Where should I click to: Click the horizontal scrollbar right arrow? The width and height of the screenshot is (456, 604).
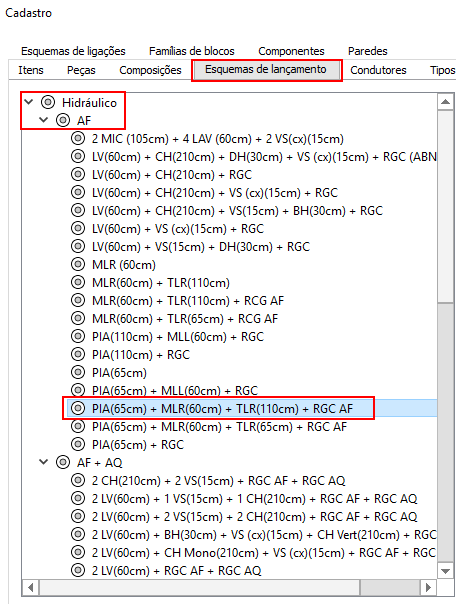(428, 587)
